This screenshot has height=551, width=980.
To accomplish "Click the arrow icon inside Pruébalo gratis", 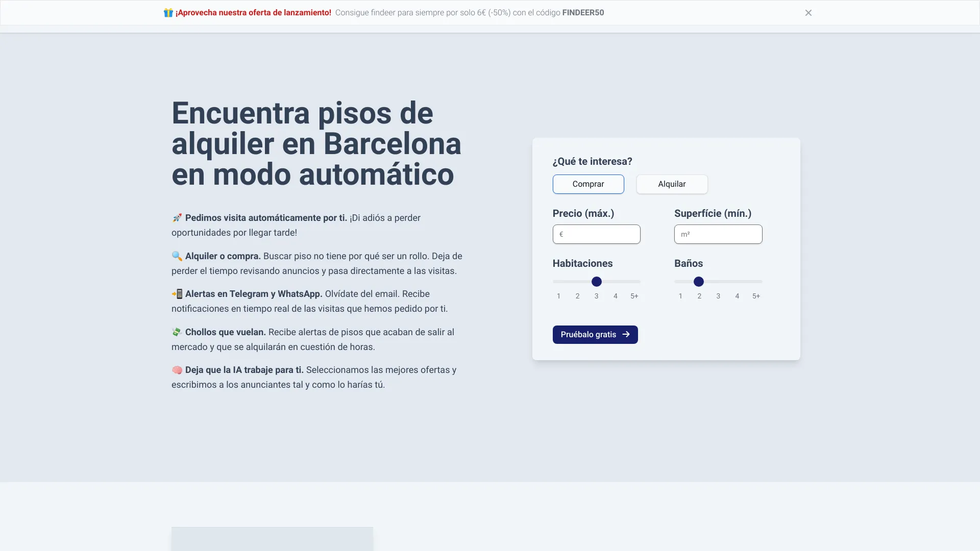I will point(626,335).
